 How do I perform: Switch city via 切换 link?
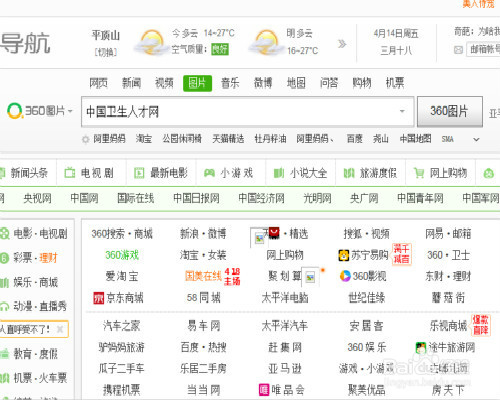(106, 52)
